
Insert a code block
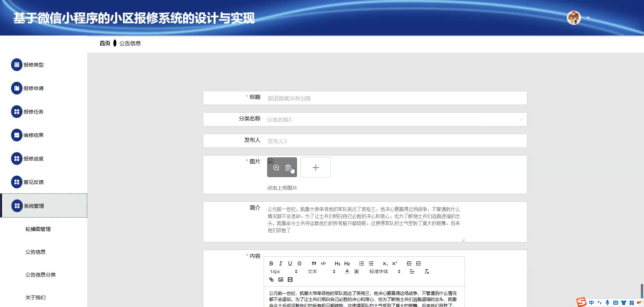tap(323, 263)
